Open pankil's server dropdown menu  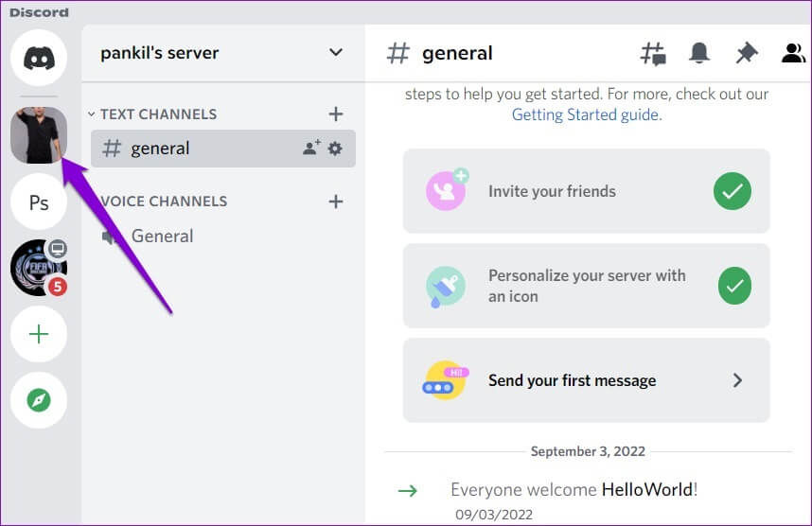pyautogui.click(x=336, y=52)
